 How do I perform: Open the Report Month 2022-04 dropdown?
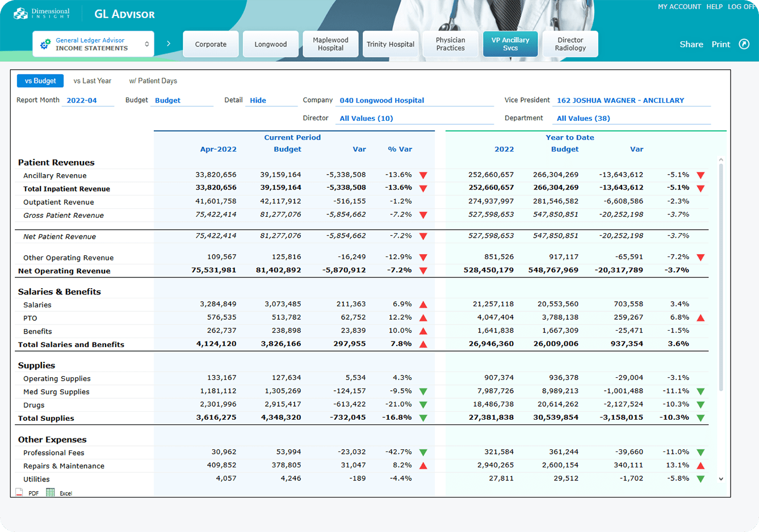point(87,100)
